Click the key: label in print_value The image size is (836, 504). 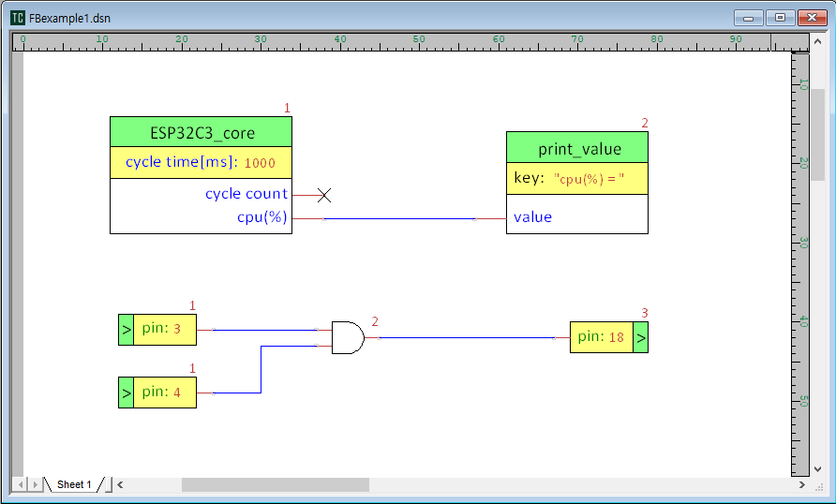529,178
